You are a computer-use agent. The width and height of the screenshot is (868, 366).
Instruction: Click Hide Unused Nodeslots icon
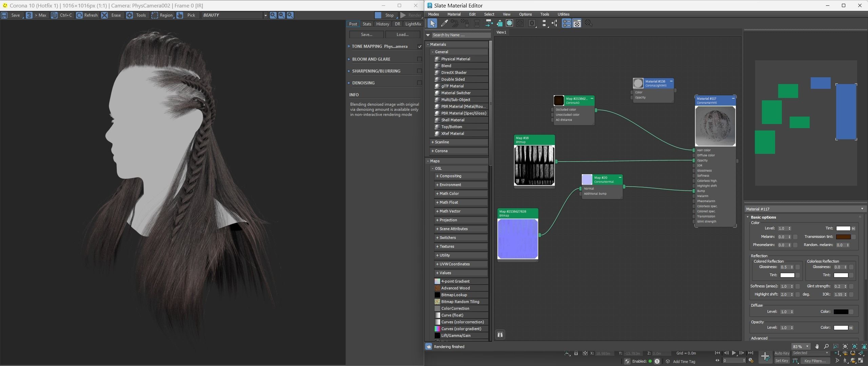point(499,23)
